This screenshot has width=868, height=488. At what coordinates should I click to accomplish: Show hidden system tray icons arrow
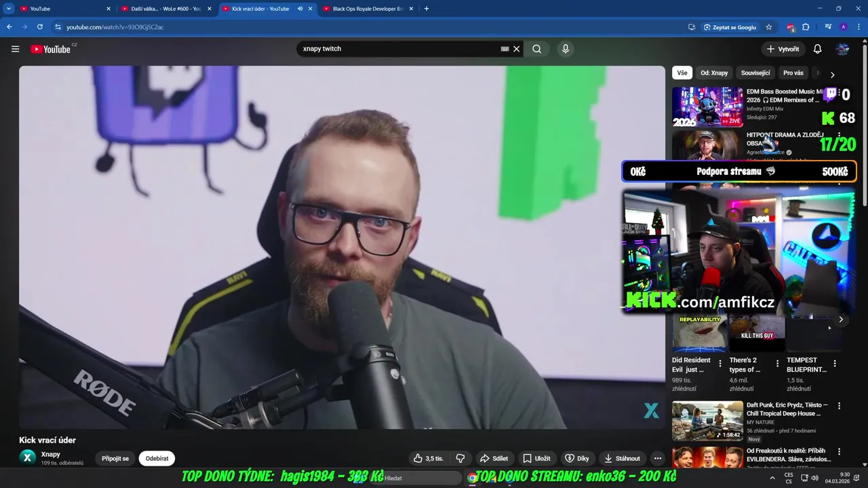coord(772,478)
